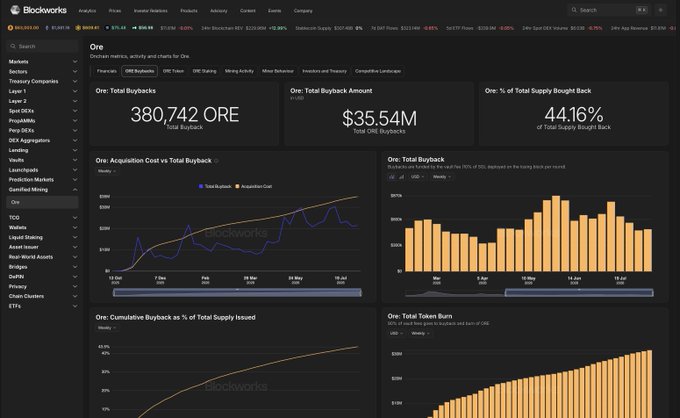Open USD dropdown in Total Token Burn chart
The width and height of the screenshot is (680, 418).
[x=396, y=333]
